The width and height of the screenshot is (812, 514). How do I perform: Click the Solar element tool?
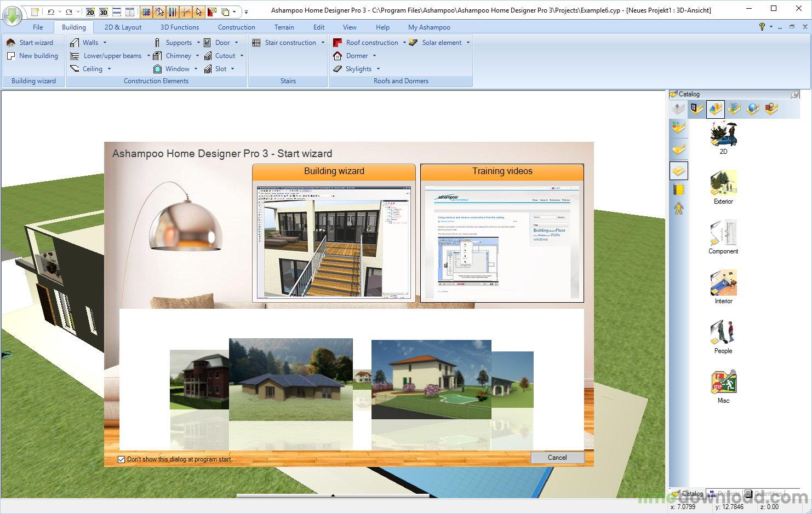tap(440, 42)
